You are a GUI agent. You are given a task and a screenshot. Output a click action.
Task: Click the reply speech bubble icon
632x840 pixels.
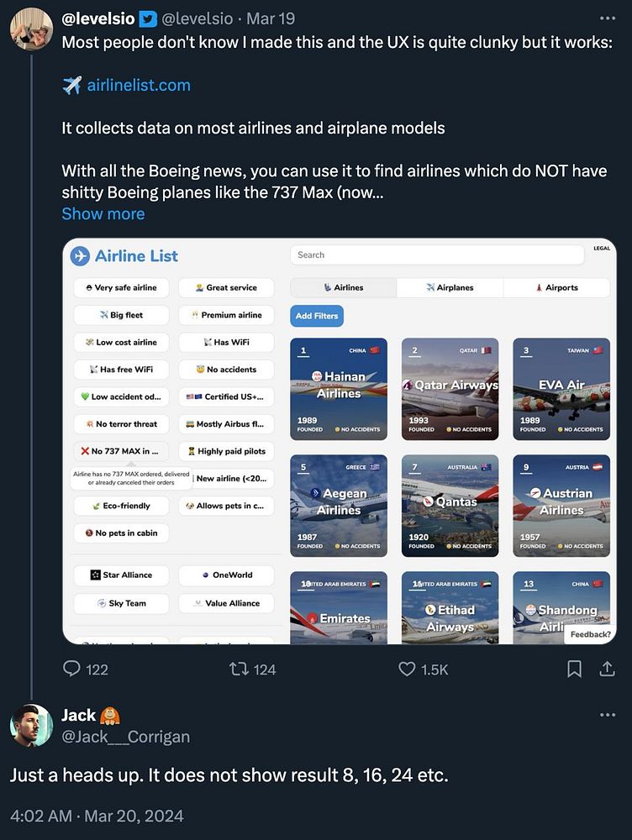[73, 669]
